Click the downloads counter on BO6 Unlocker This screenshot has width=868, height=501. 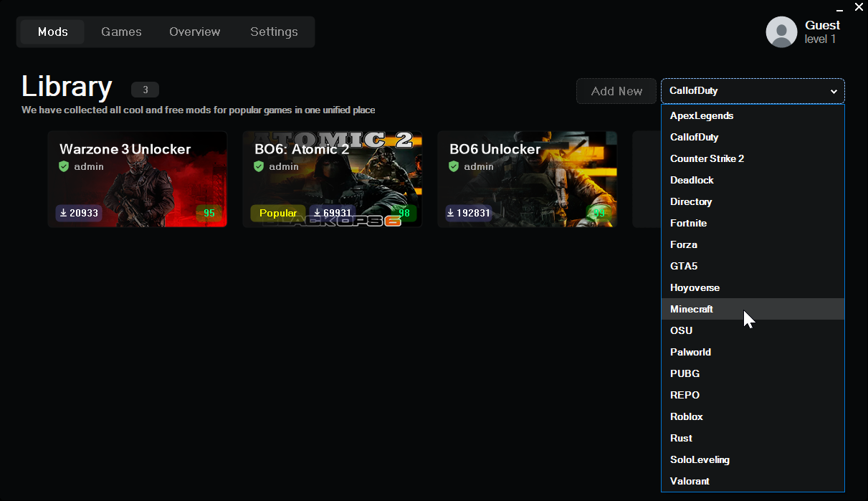click(468, 212)
